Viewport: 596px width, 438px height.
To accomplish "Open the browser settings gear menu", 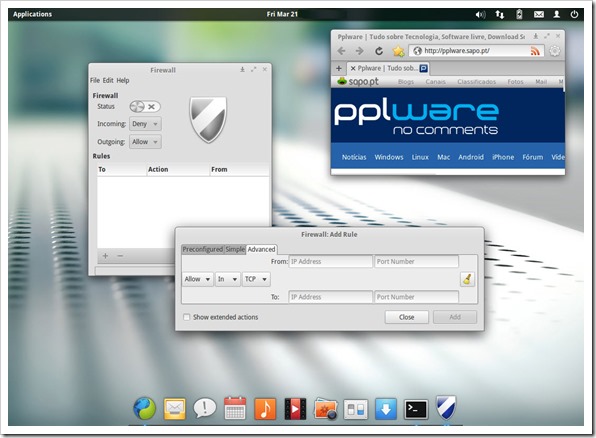I will click(555, 51).
